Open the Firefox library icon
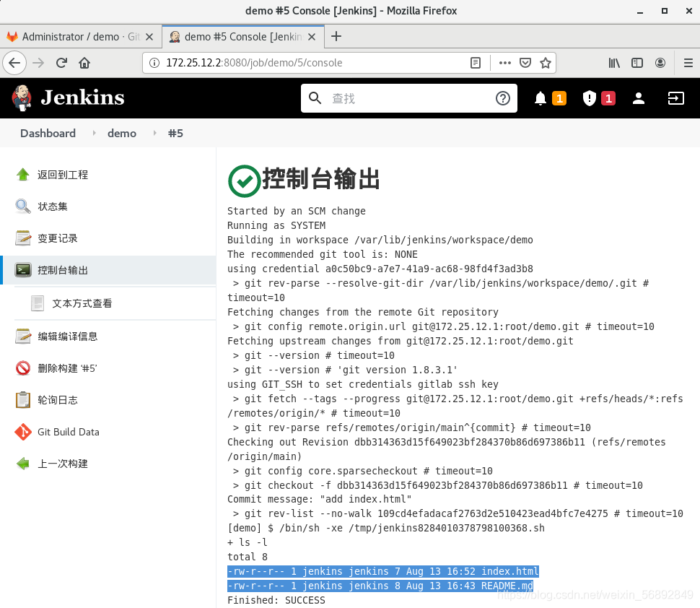Viewport: 700px width, 608px height. click(x=614, y=63)
